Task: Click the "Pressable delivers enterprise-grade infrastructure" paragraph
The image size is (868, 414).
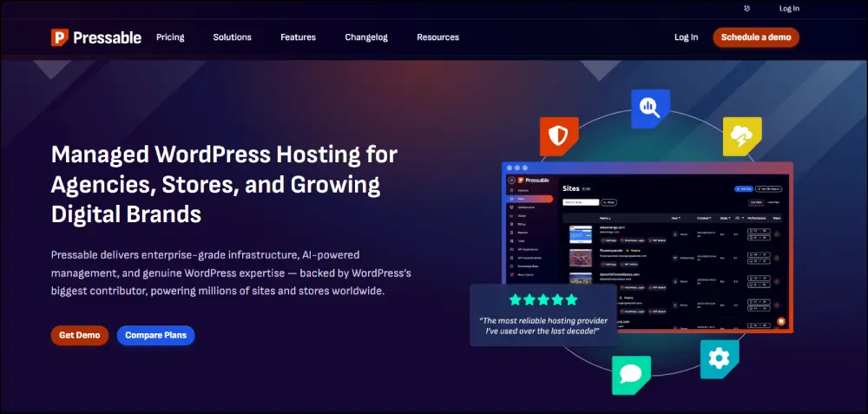Action: tap(231, 273)
